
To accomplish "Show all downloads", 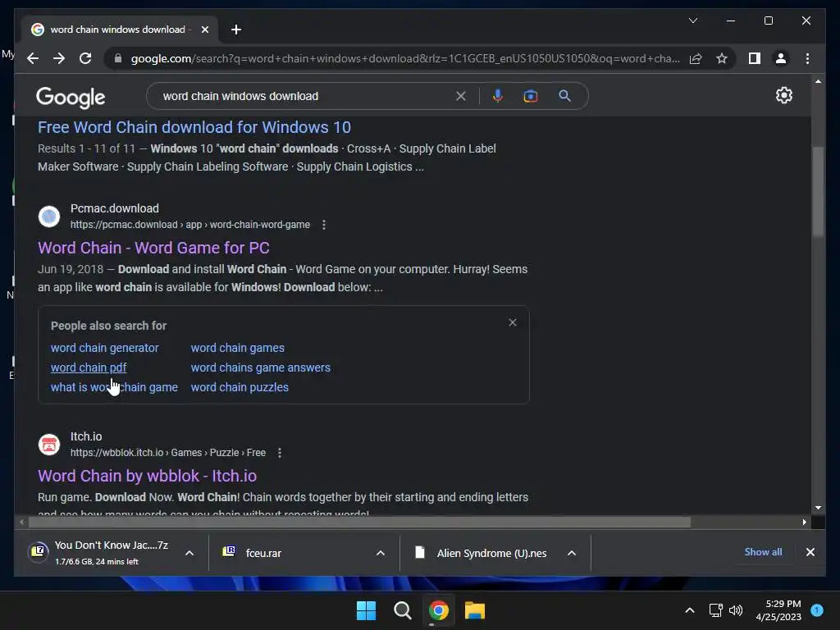I will tap(763, 552).
